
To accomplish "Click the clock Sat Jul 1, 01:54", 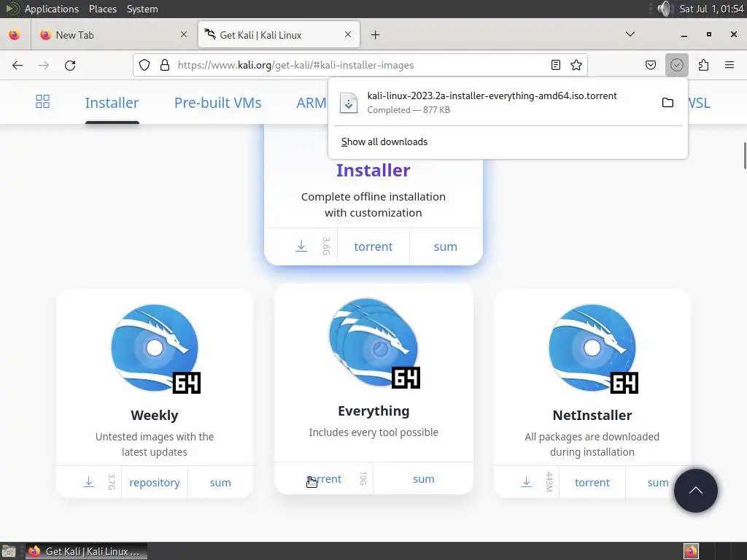I will [711, 9].
